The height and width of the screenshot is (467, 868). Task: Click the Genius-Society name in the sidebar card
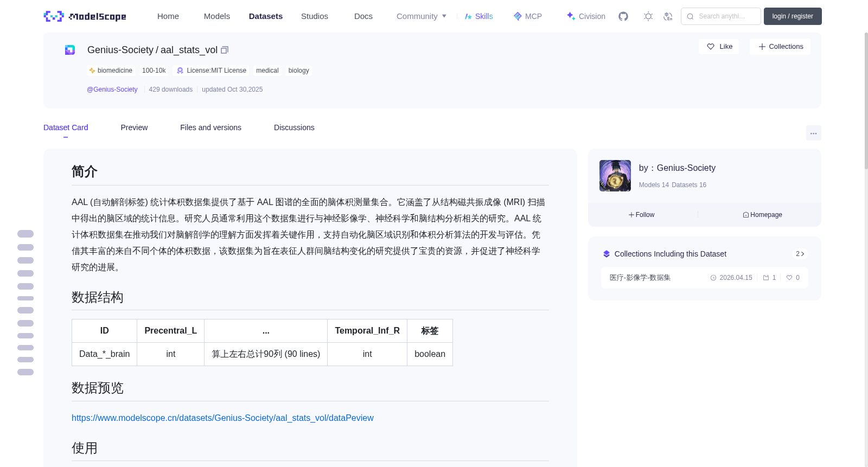(686, 168)
